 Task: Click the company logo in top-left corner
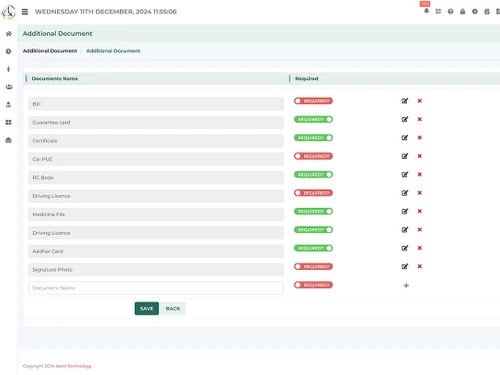coord(8,12)
